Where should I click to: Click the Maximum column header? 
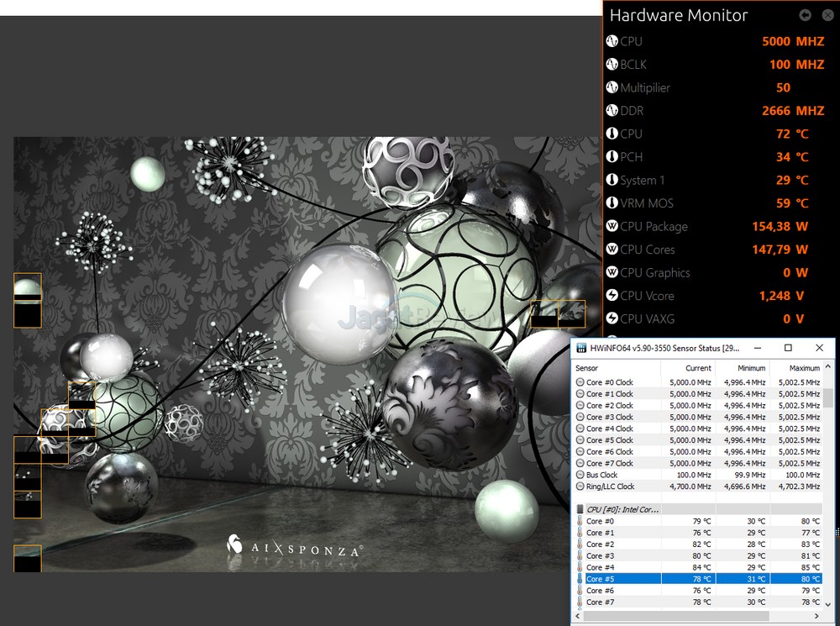pos(804,368)
